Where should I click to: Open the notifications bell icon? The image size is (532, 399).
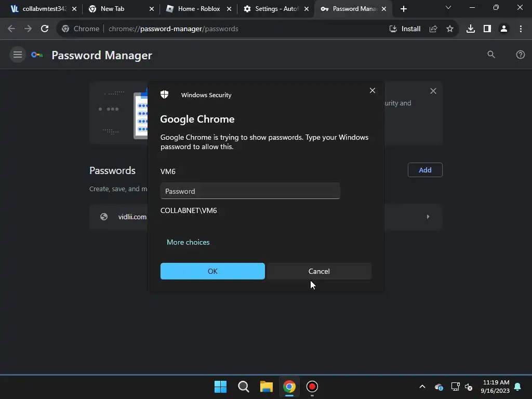pos(517,387)
